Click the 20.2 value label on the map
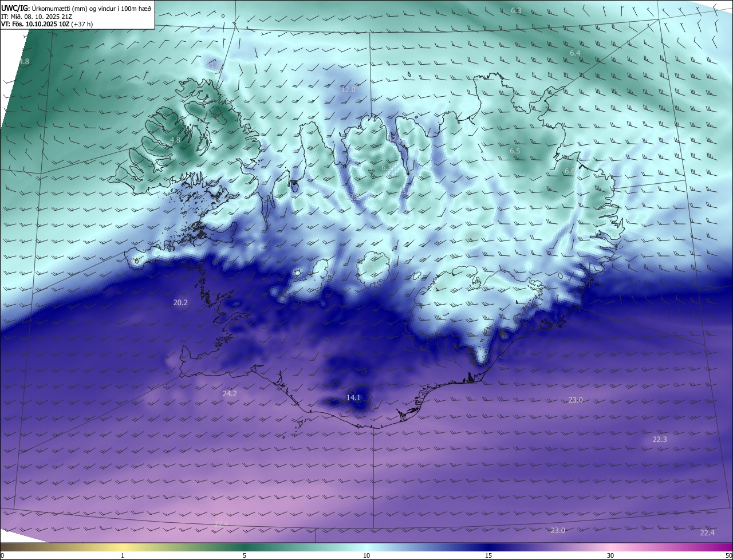The width and height of the screenshot is (733, 560). 180,302
